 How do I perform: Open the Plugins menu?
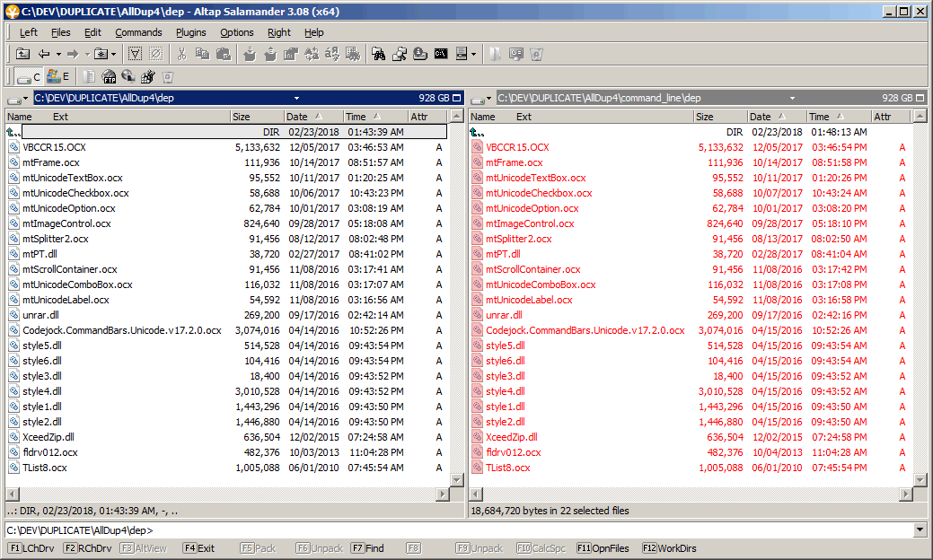(191, 32)
